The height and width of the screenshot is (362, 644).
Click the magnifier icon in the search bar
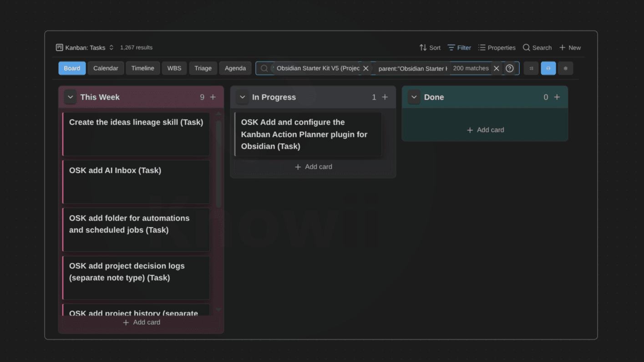[x=264, y=69]
